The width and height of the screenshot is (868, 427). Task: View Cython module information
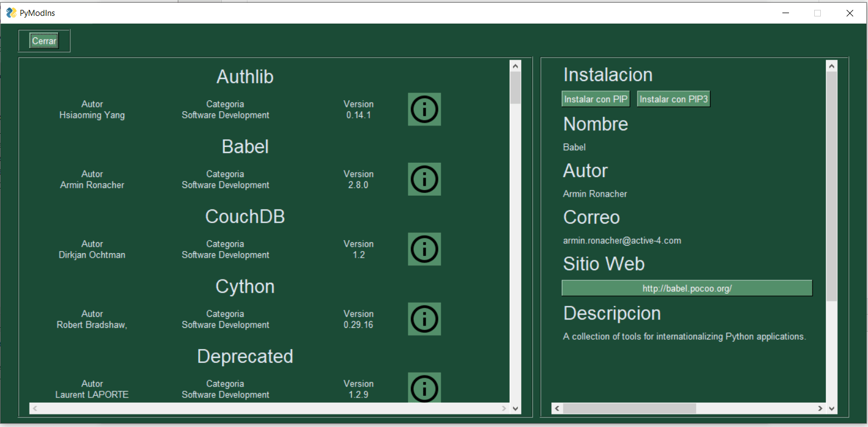click(x=424, y=319)
